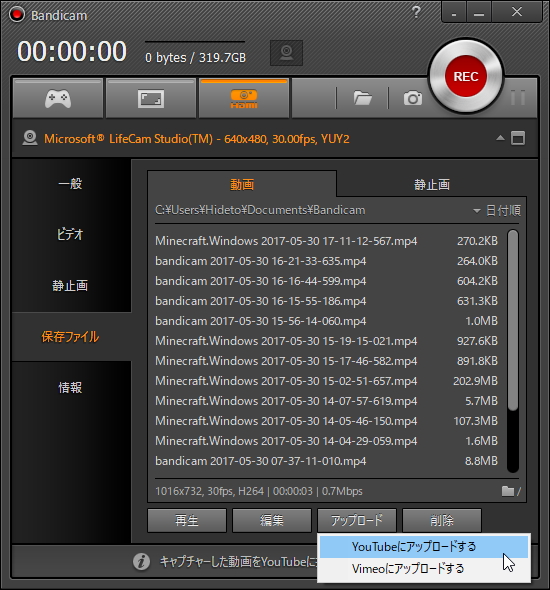Open the 情報 section
The width and height of the screenshot is (550, 590).
(x=71, y=388)
